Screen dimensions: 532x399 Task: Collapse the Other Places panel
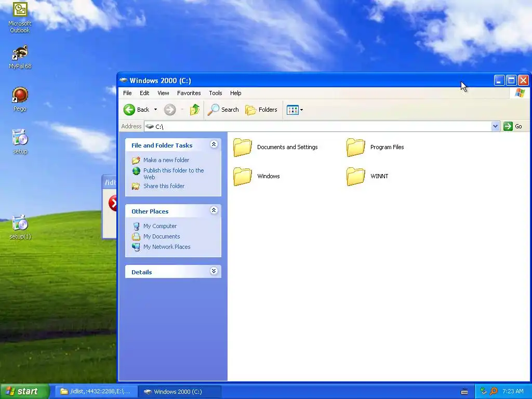point(214,210)
